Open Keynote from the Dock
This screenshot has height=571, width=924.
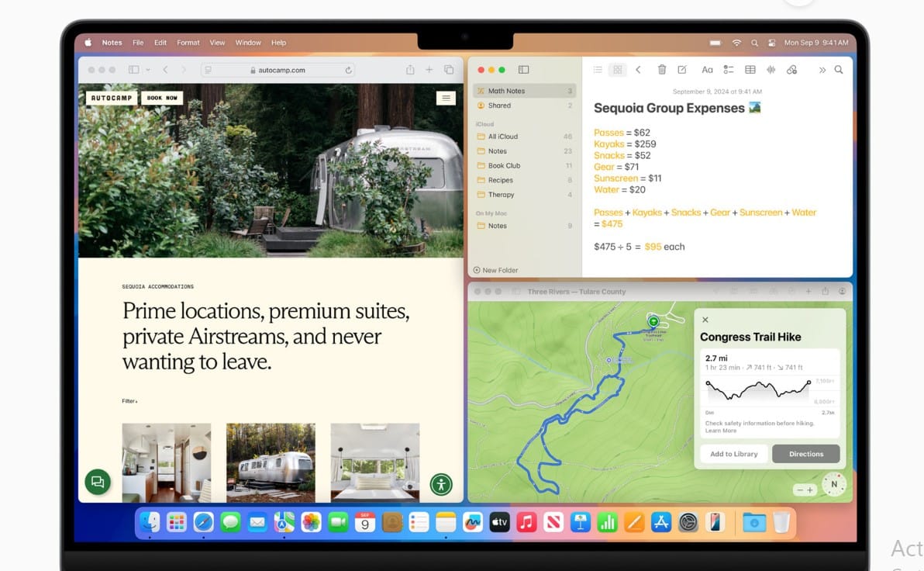(581, 522)
